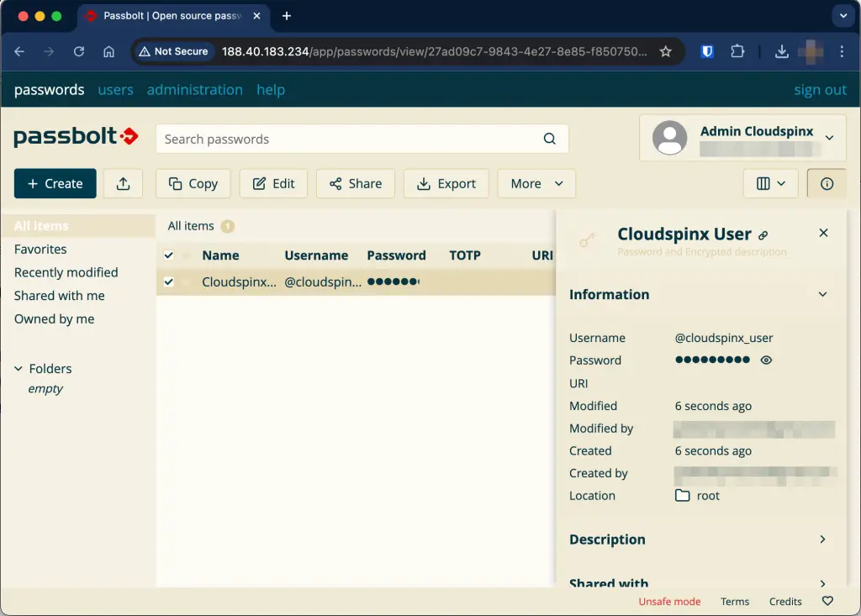Click the search magnifier icon

click(549, 139)
